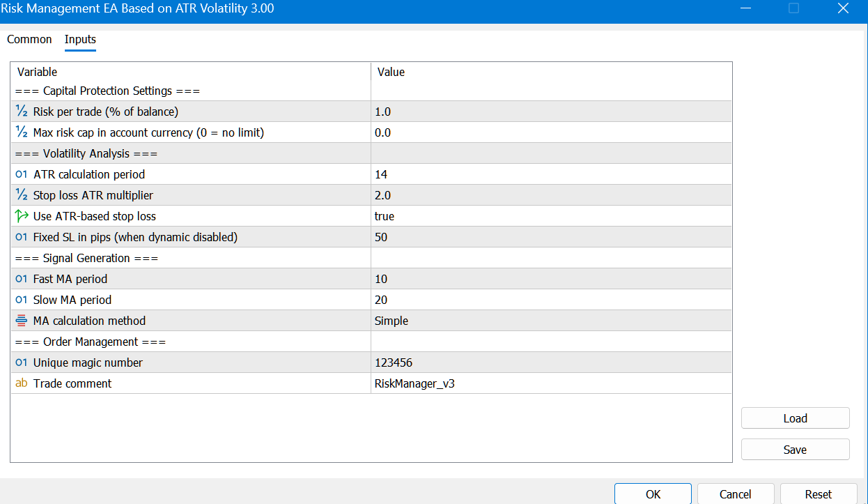Select the Inputs tab
Image resolution: width=868 pixels, height=504 pixels.
[x=80, y=40]
